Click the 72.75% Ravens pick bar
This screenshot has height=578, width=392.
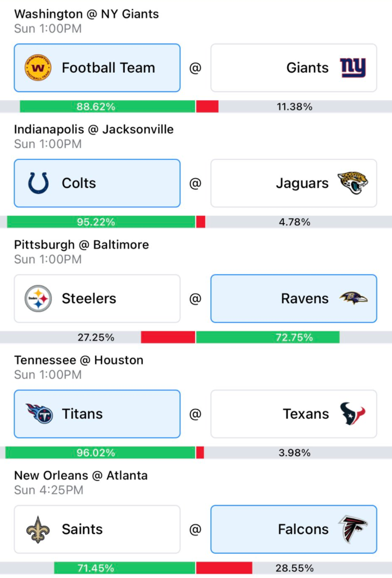(268, 337)
